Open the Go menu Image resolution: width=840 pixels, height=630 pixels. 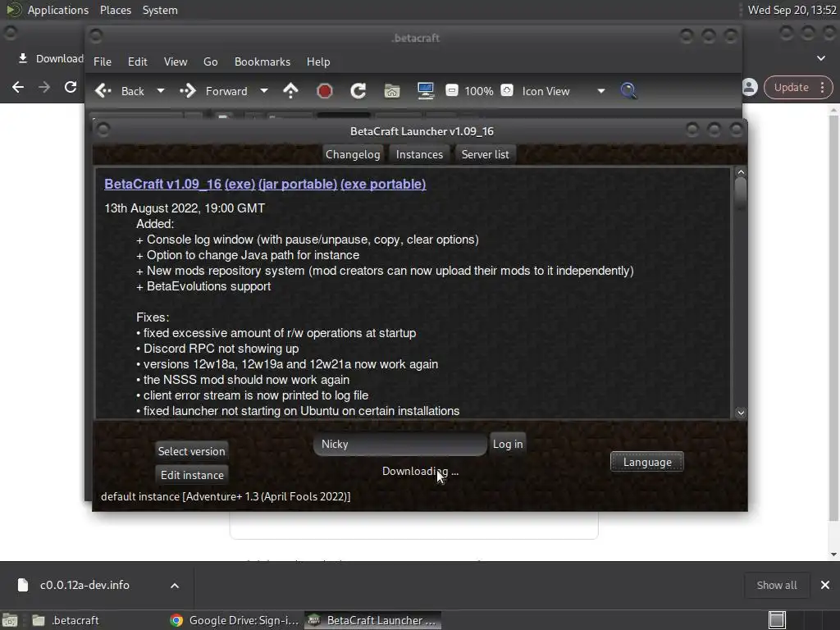click(x=211, y=62)
